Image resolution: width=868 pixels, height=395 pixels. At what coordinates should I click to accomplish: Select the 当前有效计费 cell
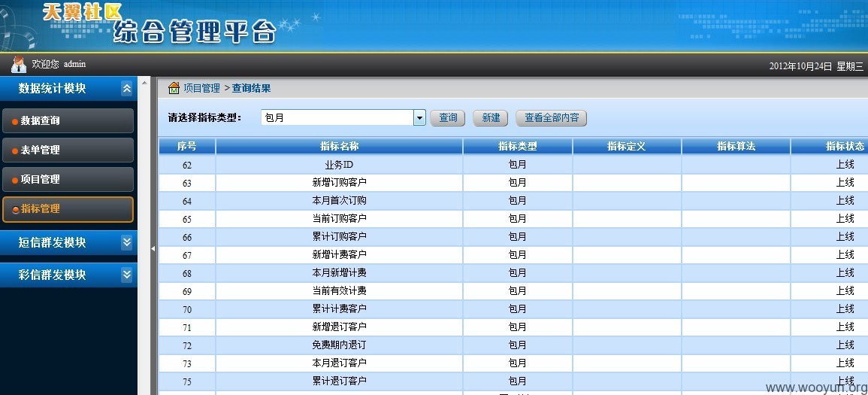[340, 291]
